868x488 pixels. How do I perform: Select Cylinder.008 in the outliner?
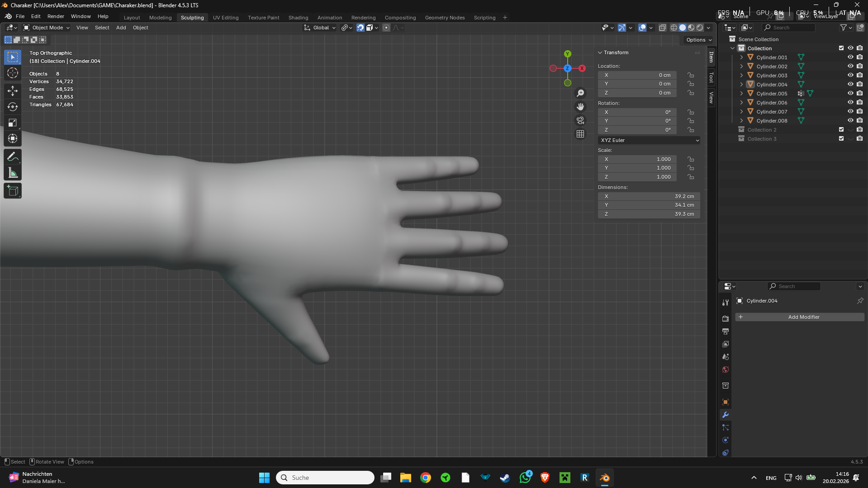click(772, 121)
